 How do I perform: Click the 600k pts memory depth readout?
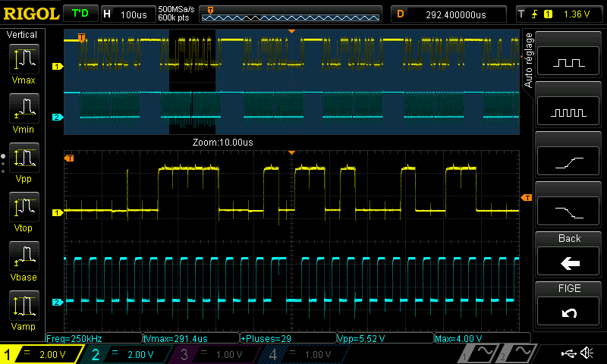174,18
